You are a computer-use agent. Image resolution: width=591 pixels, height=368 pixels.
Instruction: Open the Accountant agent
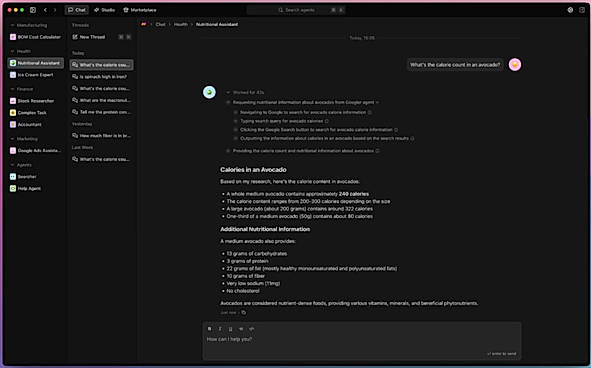(x=36, y=124)
